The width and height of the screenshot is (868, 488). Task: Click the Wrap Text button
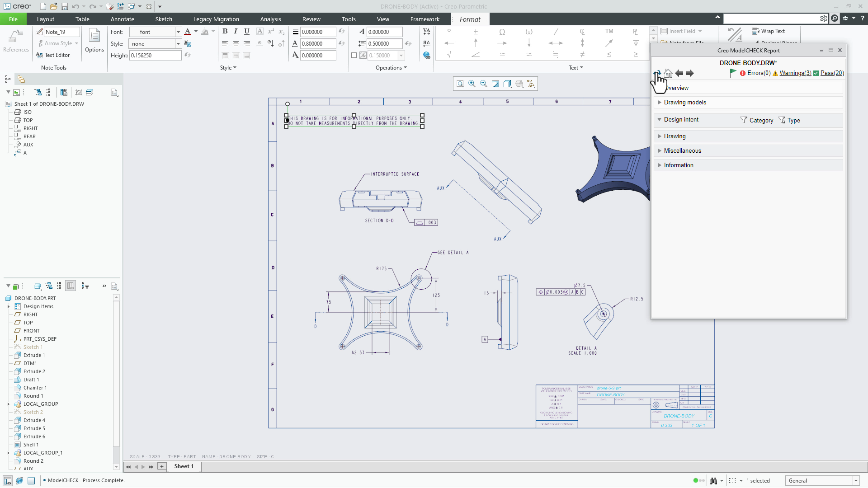(x=769, y=31)
